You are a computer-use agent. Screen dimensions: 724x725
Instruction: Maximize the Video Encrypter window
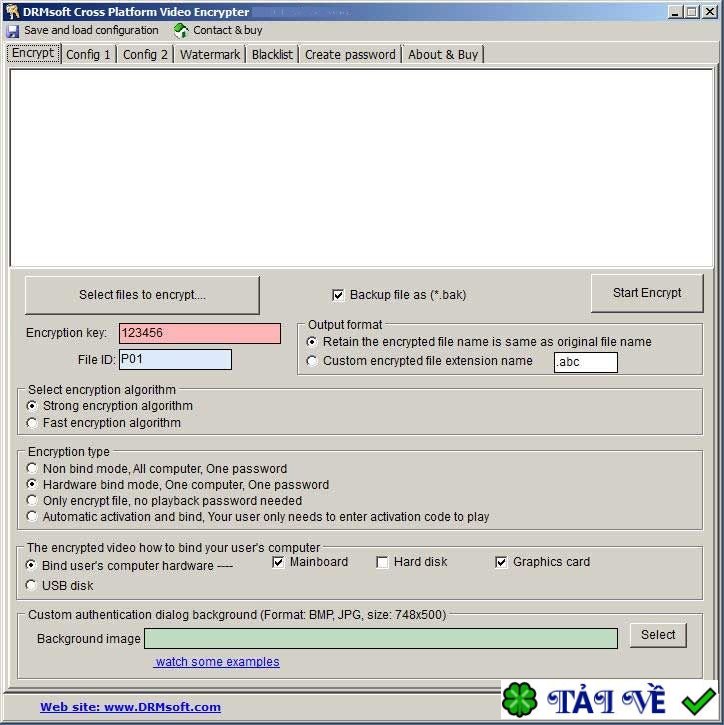click(x=692, y=12)
